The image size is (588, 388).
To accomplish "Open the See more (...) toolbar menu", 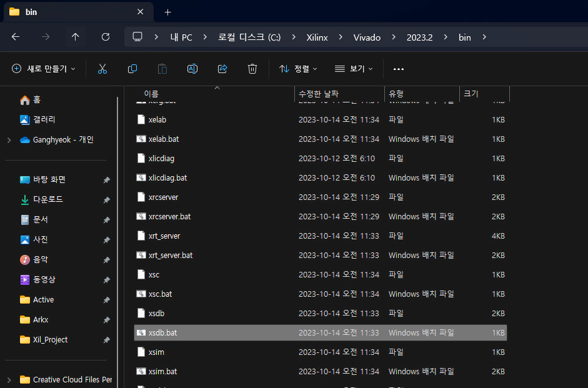I will (x=399, y=69).
